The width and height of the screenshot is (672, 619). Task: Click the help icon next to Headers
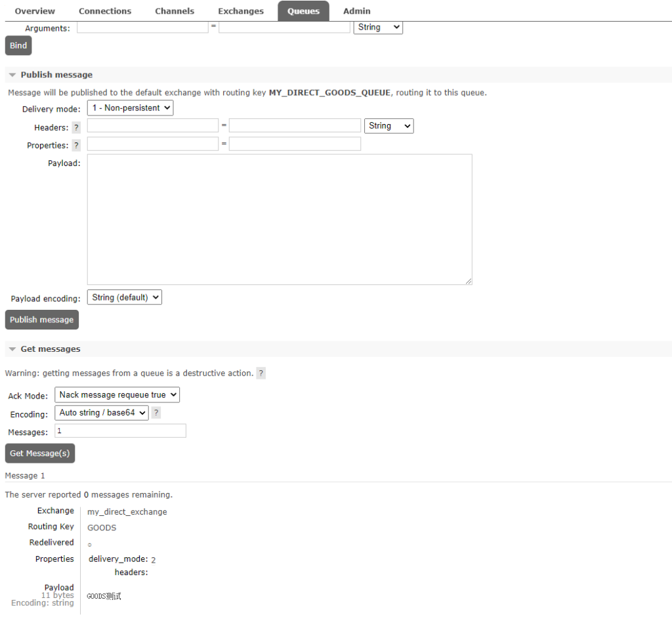[76, 128]
